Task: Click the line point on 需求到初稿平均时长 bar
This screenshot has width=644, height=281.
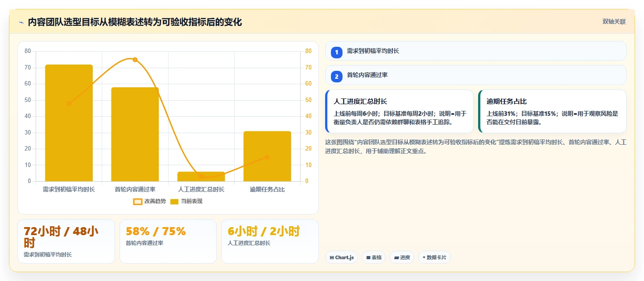Action: [x=69, y=104]
